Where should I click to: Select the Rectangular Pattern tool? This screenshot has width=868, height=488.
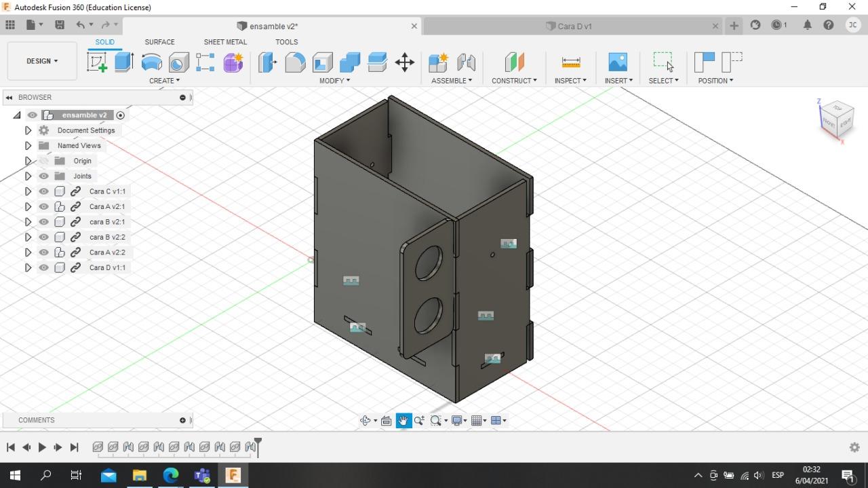coord(205,62)
